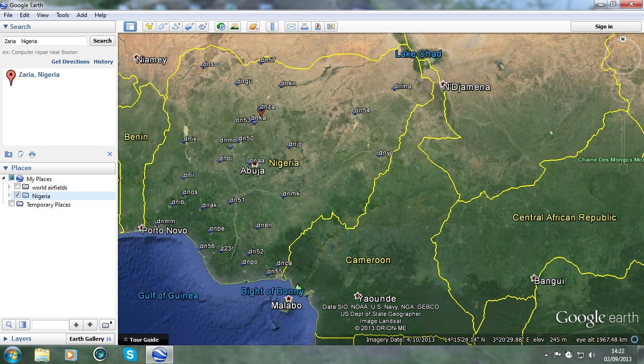
Task: Expand the Nigeria folder tree
Action: point(9,195)
